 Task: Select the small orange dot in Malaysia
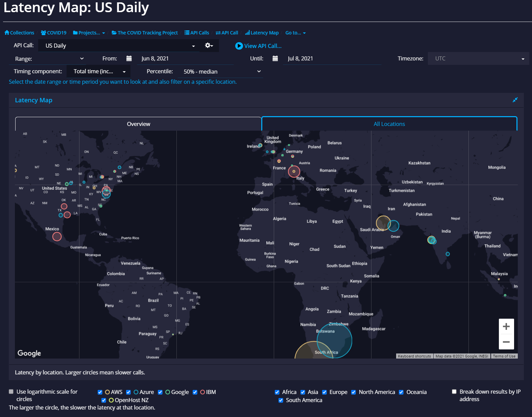(x=499, y=279)
